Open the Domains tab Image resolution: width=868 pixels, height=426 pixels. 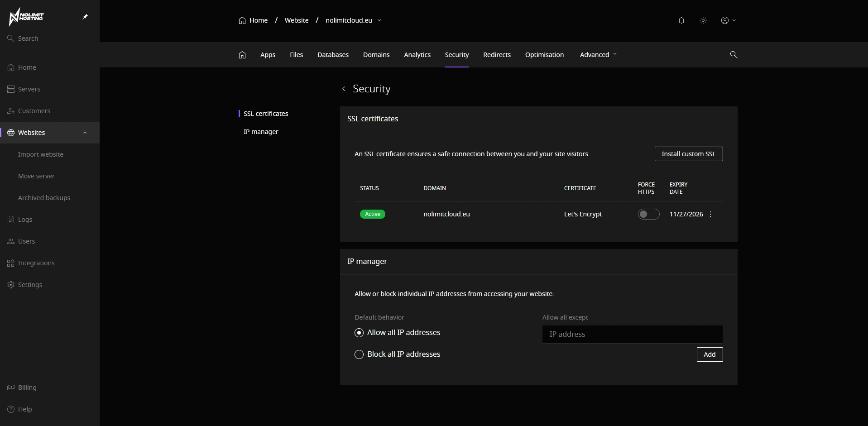pos(376,55)
